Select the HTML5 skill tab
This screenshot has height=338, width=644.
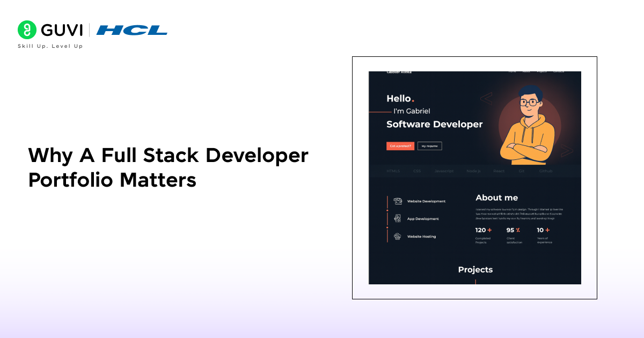(393, 171)
